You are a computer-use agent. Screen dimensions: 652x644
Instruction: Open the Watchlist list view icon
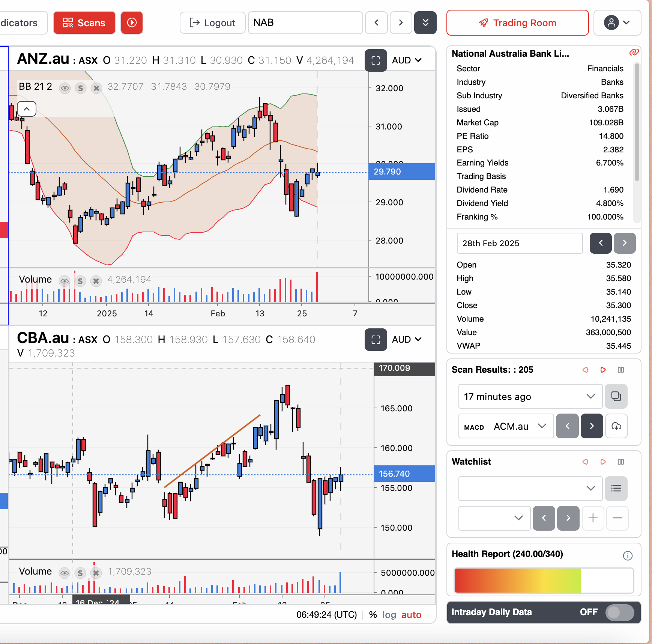click(x=616, y=488)
